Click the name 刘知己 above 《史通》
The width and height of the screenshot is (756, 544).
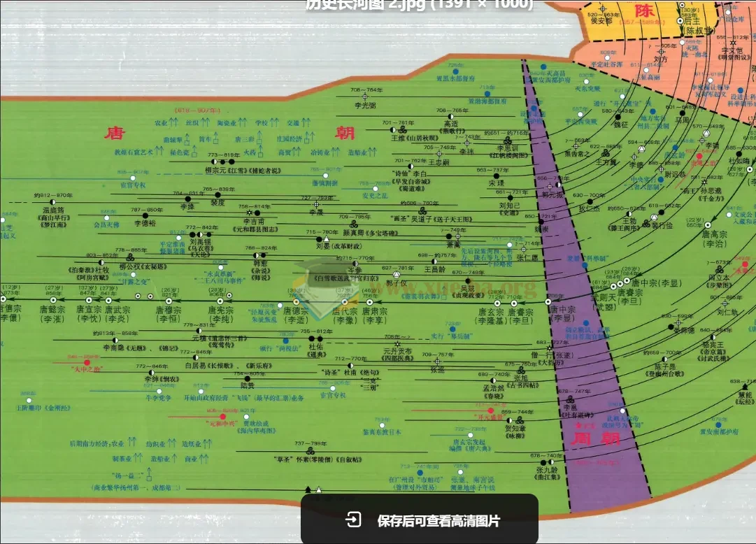coord(509,206)
